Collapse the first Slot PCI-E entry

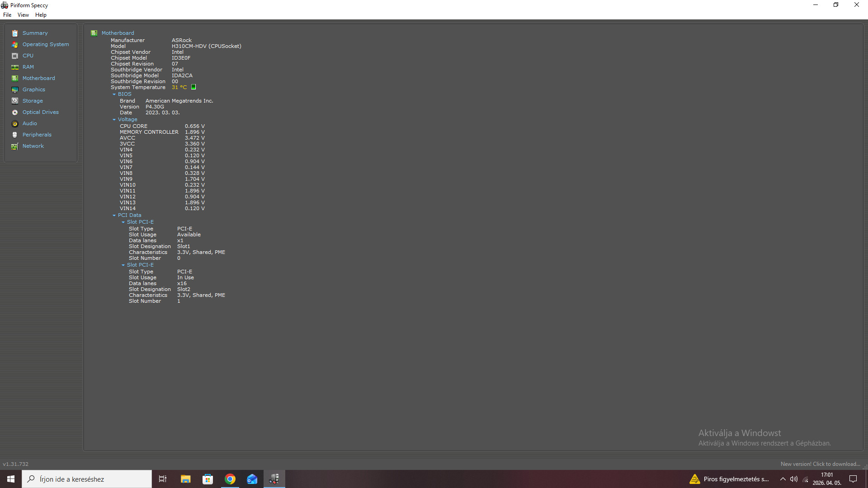coord(123,222)
